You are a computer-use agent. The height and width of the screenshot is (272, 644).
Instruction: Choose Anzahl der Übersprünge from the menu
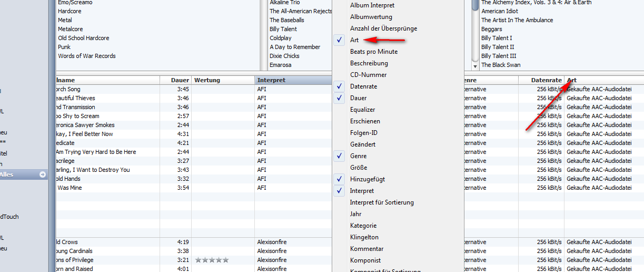[383, 28]
